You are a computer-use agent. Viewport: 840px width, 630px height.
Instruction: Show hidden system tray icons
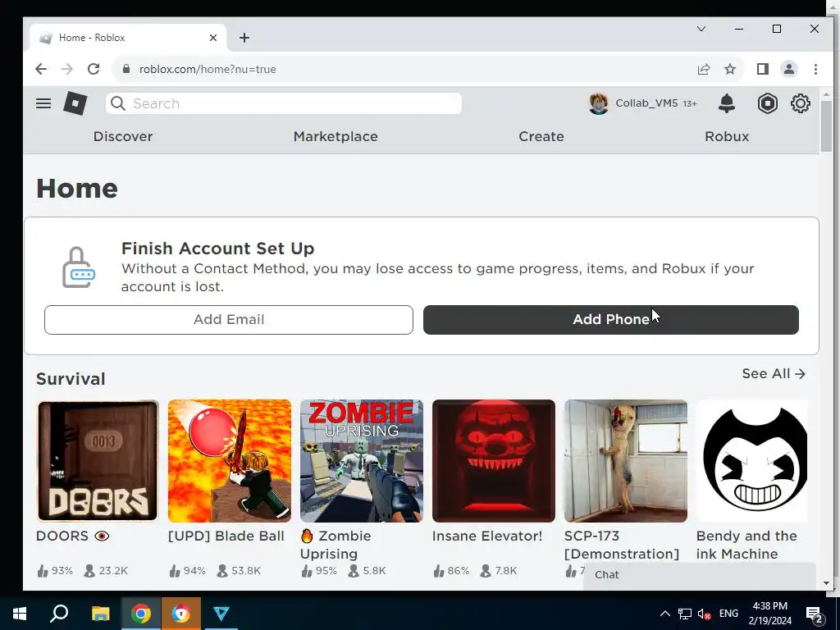664,614
